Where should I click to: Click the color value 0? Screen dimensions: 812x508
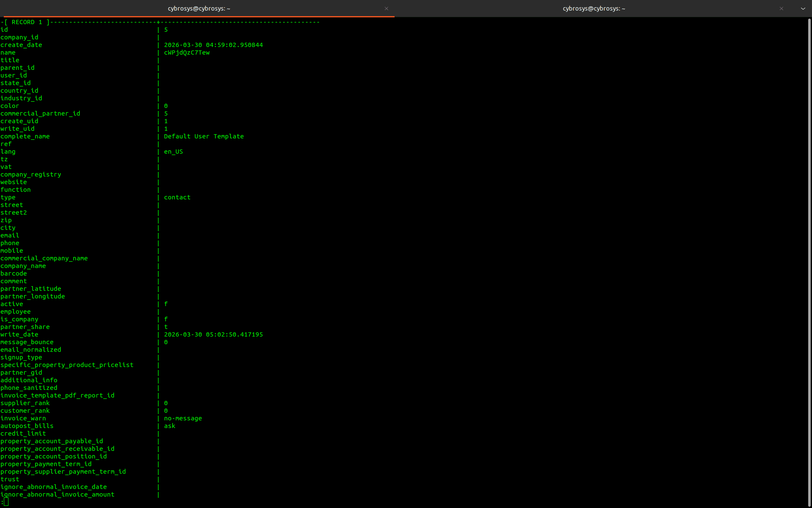point(166,106)
